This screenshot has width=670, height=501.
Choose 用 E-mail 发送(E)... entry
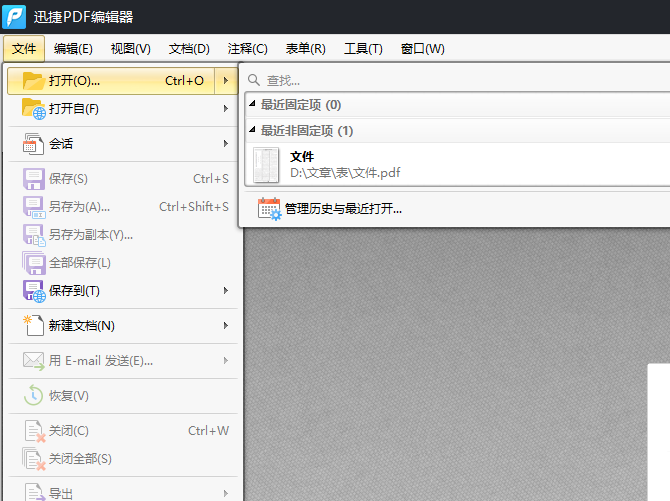[123, 361]
